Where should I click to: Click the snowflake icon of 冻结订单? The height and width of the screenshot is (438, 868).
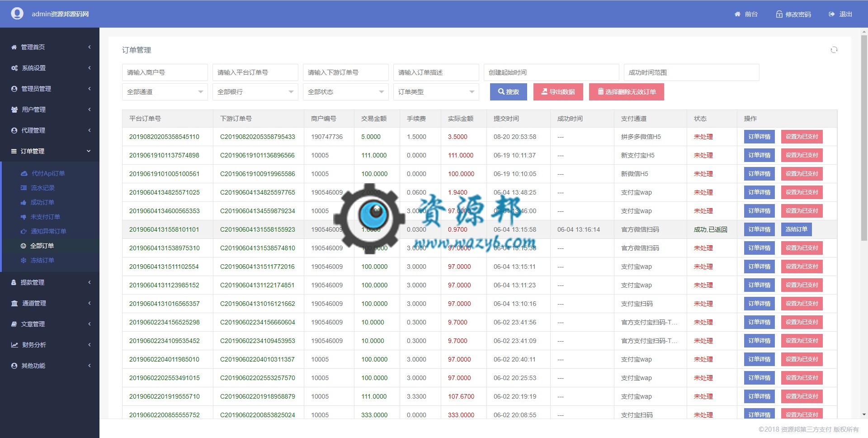coord(24,260)
